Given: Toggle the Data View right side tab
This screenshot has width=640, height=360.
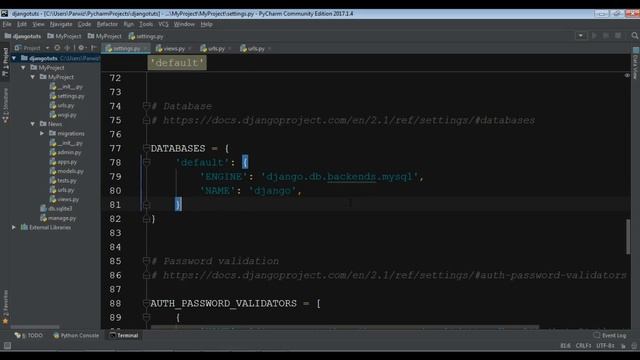Looking at the screenshot, I should (x=636, y=64).
